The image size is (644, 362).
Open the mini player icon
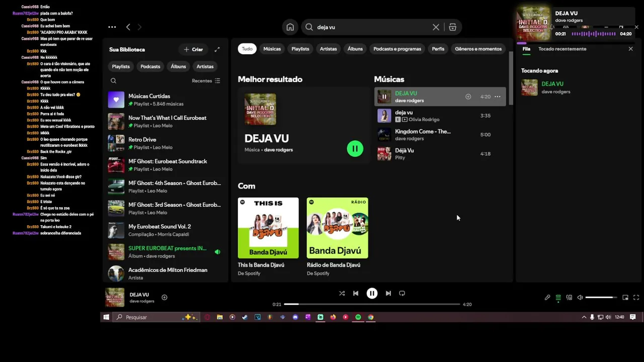625,298
